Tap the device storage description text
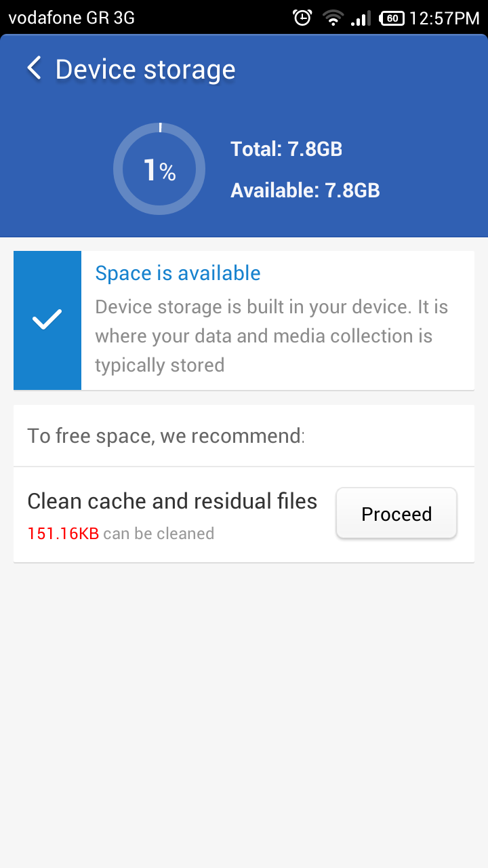488x868 pixels. tap(271, 336)
